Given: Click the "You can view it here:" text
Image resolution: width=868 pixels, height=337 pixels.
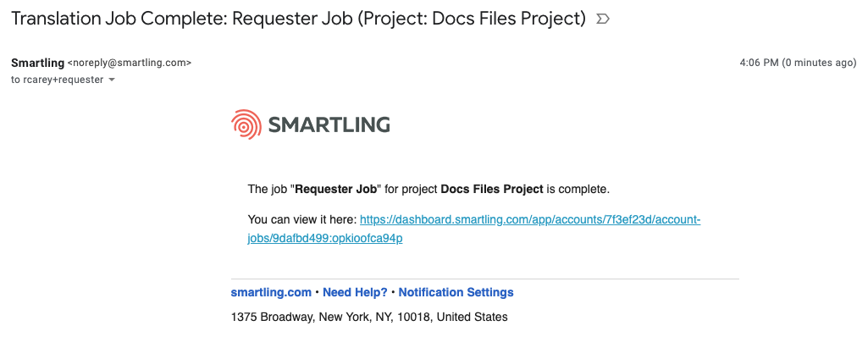Looking at the screenshot, I should 302,219.
